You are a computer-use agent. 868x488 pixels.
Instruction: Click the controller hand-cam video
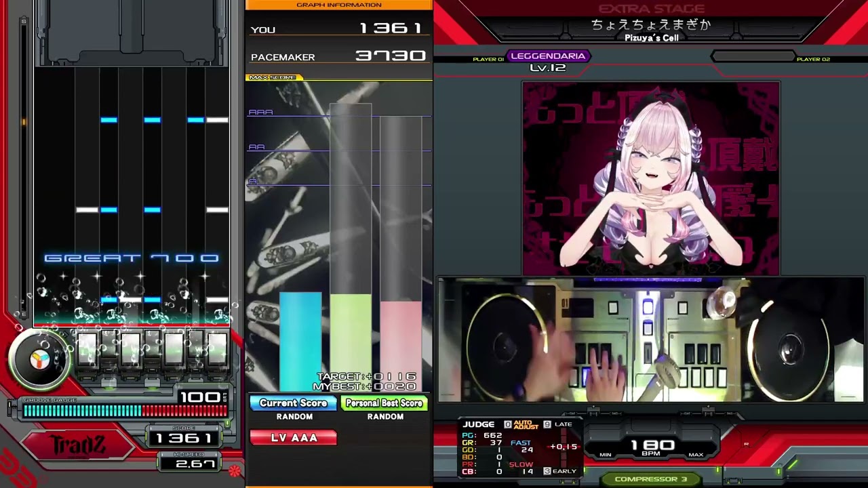[x=651, y=340]
